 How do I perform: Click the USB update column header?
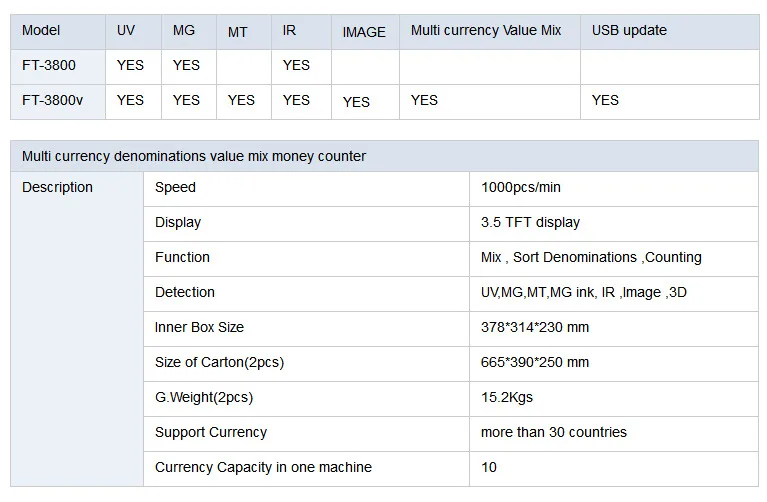click(670, 32)
